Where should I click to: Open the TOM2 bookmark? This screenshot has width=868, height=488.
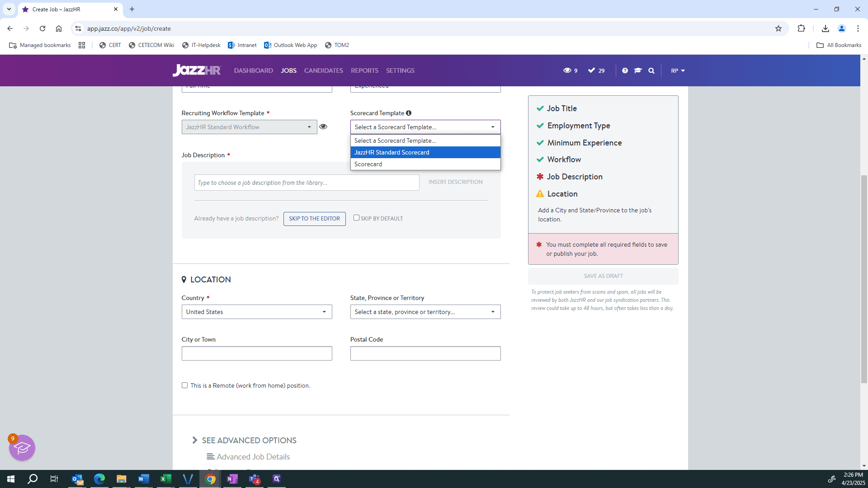tap(337, 45)
